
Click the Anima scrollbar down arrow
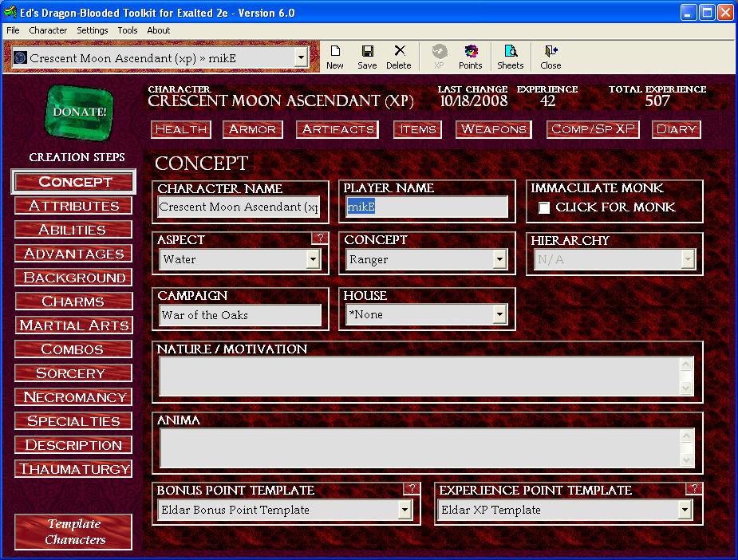[686, 459]
